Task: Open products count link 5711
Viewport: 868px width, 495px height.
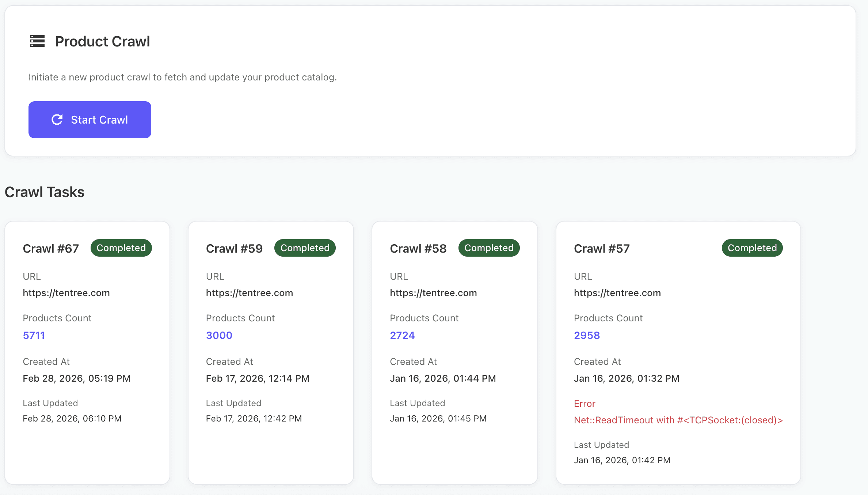Action: (x=34, y=335)
